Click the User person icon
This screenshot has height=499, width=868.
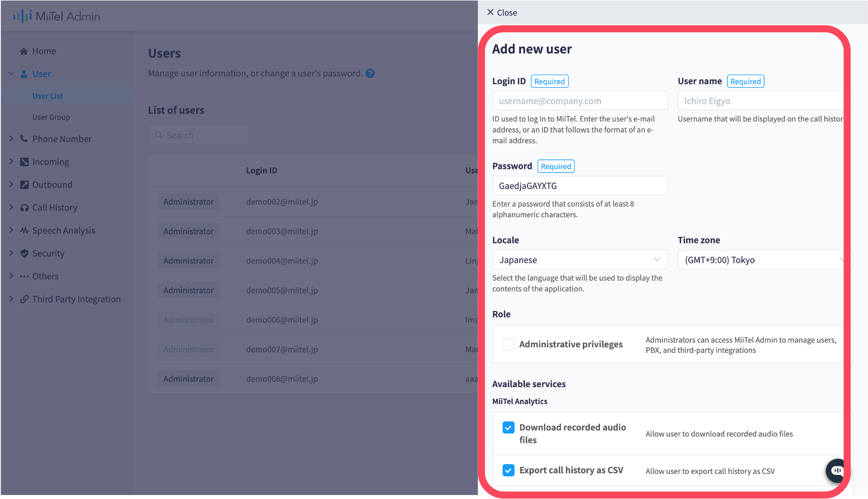24,74
